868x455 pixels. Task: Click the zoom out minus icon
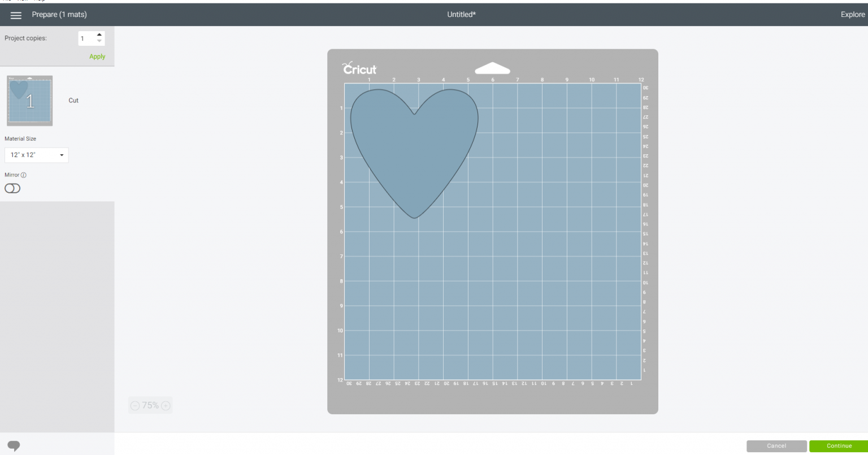coord(134,405)
